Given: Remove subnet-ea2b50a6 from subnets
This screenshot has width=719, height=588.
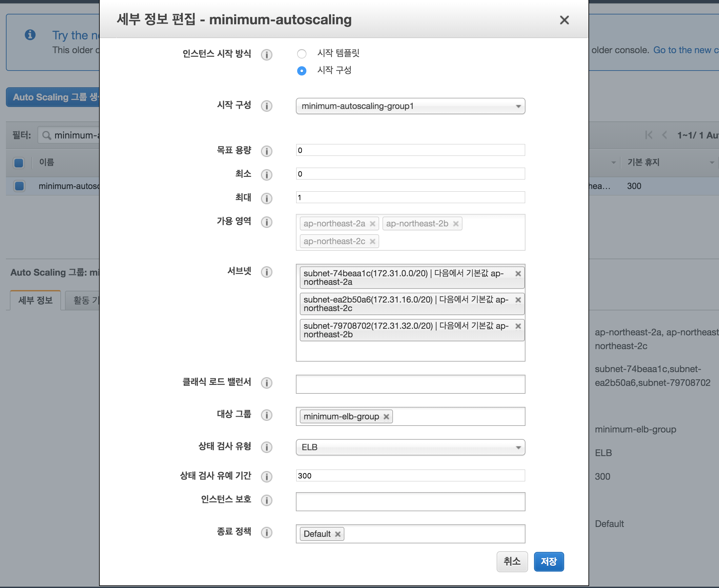Looking at the screenshot, I should [518, 300].
